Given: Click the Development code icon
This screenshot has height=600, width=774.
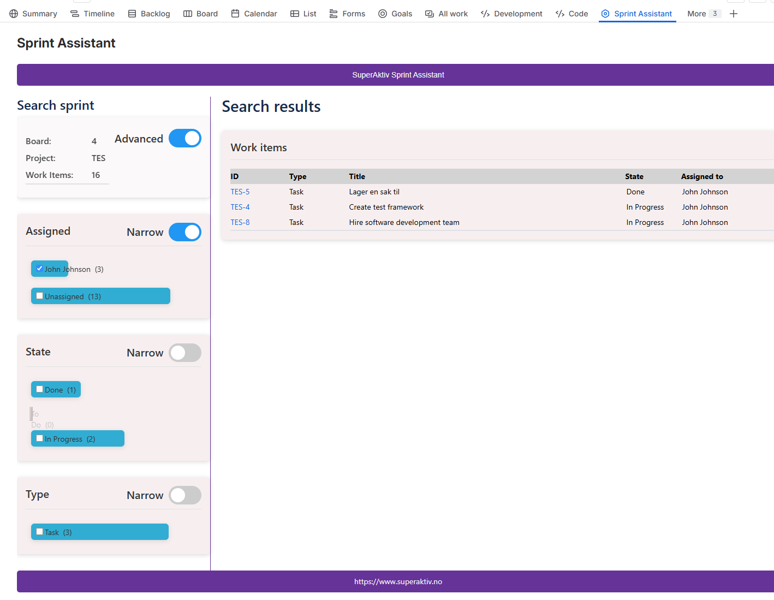Looking at the screenshot, I should pyautogui.click(x=485, y=14).
